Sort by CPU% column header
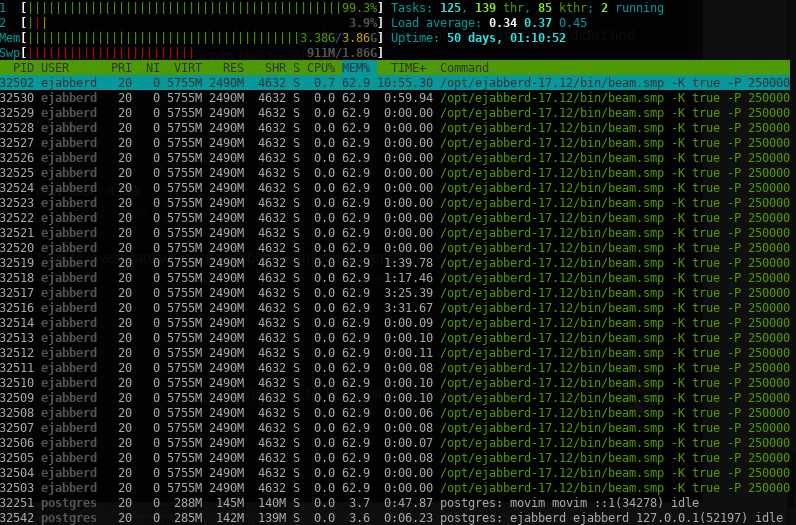The width and height of the screenshot is (796, 525). (321, 68)
